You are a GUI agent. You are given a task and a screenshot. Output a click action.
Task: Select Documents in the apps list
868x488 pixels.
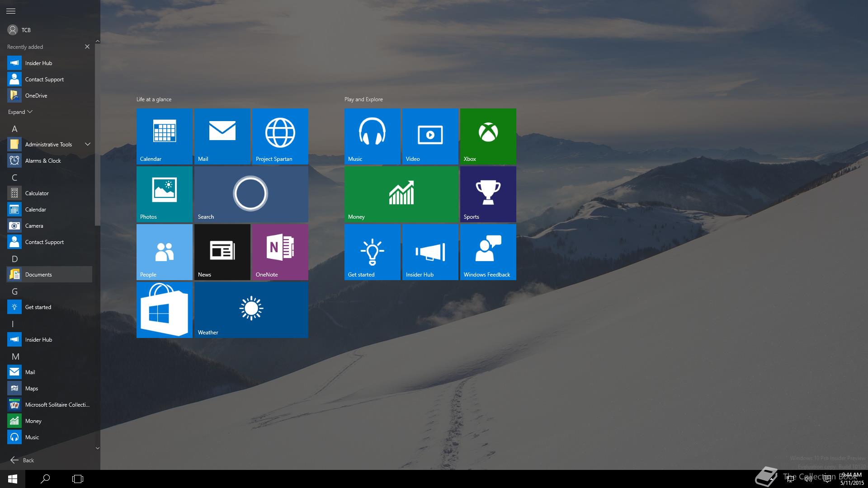(x=38, y=274)
